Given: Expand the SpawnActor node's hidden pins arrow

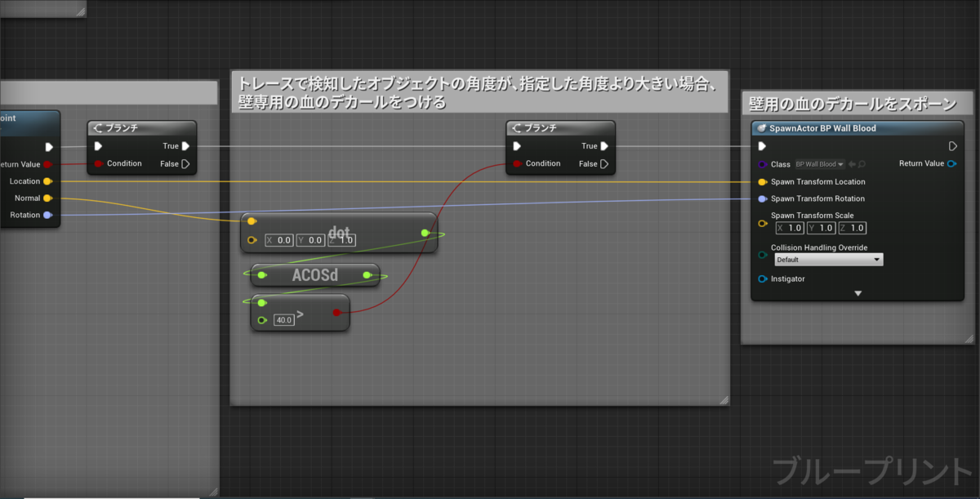Looking at the screenshot, I should click(857, 292).
